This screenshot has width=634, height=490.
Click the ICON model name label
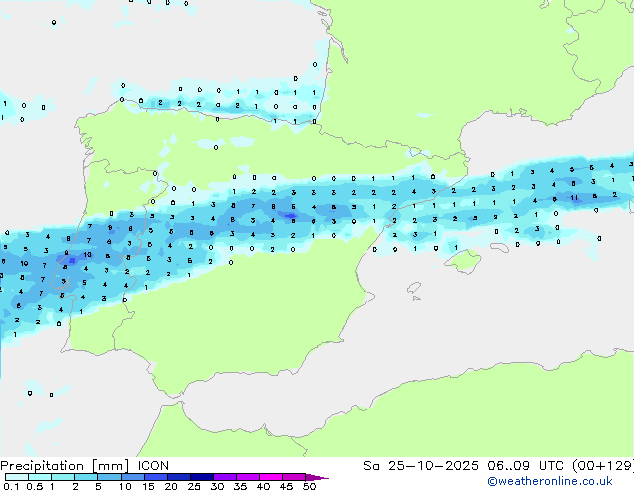coord(153,466)
